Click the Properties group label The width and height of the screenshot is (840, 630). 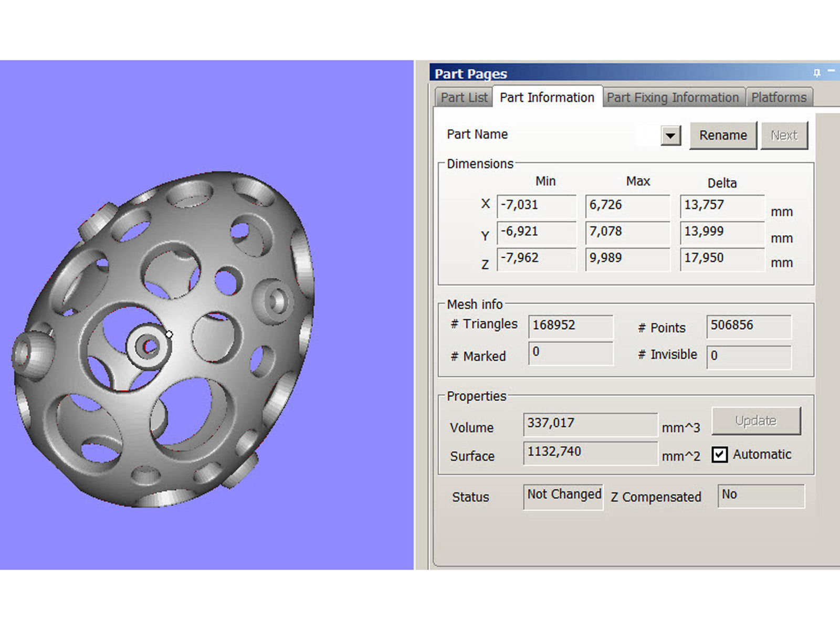coord(476,396)
